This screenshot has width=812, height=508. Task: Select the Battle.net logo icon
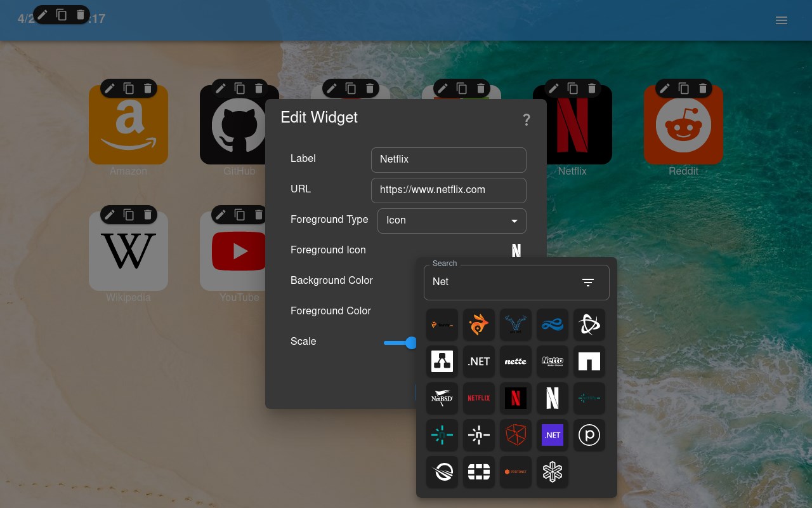pyautogui.click(x=589, y=324)
